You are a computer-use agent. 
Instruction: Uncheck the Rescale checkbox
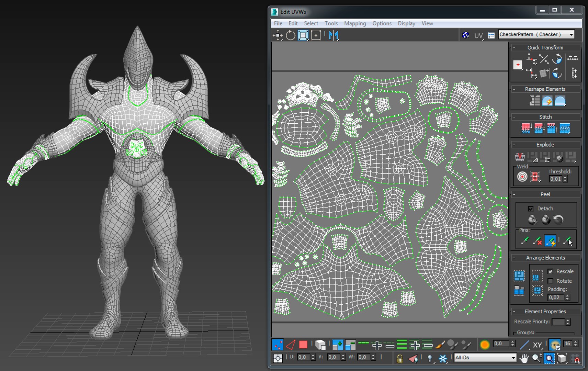551,271
